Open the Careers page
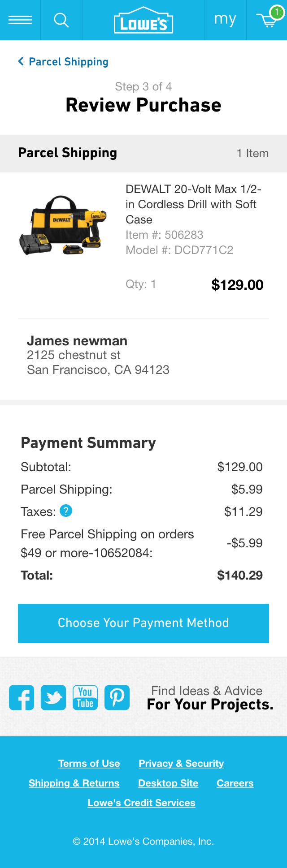 coord(235,783)
